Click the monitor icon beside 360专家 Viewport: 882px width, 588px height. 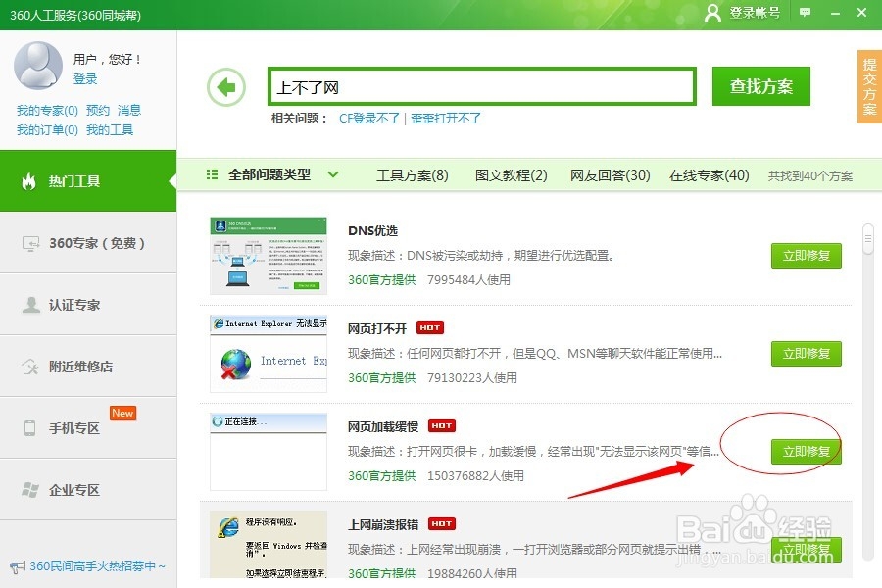tap(30, 243)
